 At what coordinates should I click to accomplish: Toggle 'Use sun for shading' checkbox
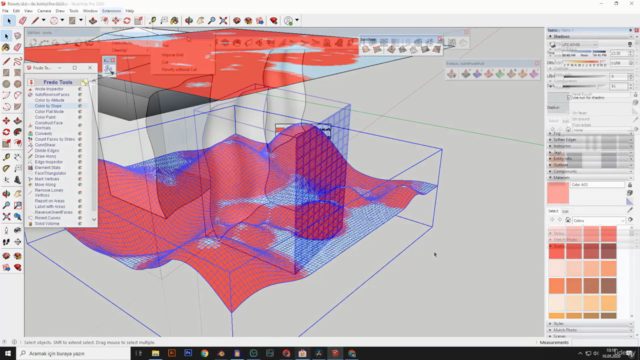click(569, 98)
